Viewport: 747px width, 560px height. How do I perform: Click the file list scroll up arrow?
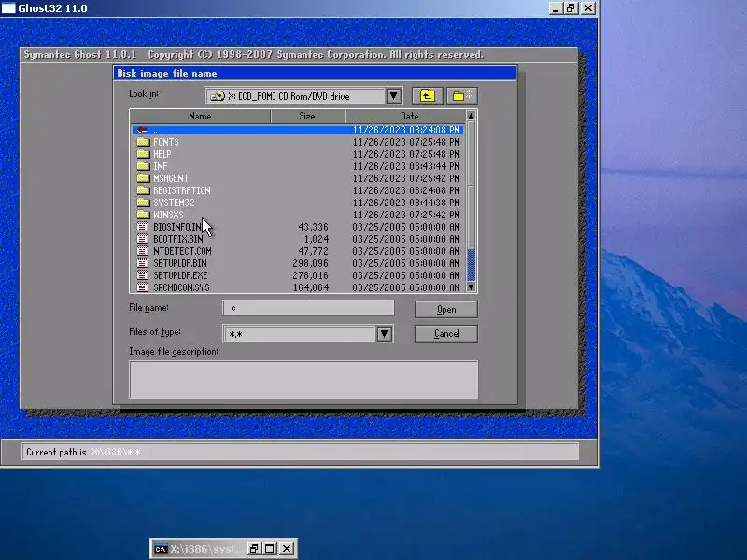(x=471, y=116)
